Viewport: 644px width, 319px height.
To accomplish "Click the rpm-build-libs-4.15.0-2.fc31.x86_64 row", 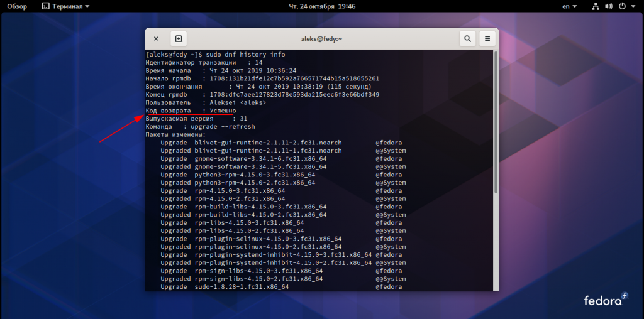I will pos(284,215).
